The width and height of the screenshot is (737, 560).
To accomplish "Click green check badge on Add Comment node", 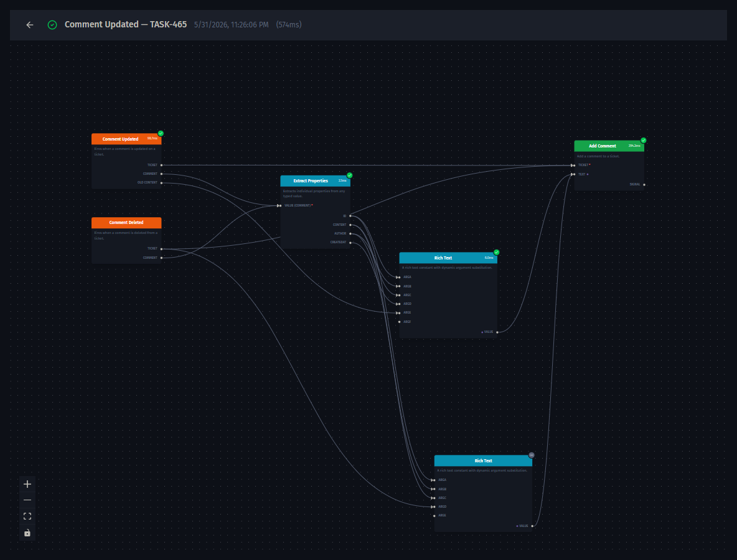I will (644, 141).
